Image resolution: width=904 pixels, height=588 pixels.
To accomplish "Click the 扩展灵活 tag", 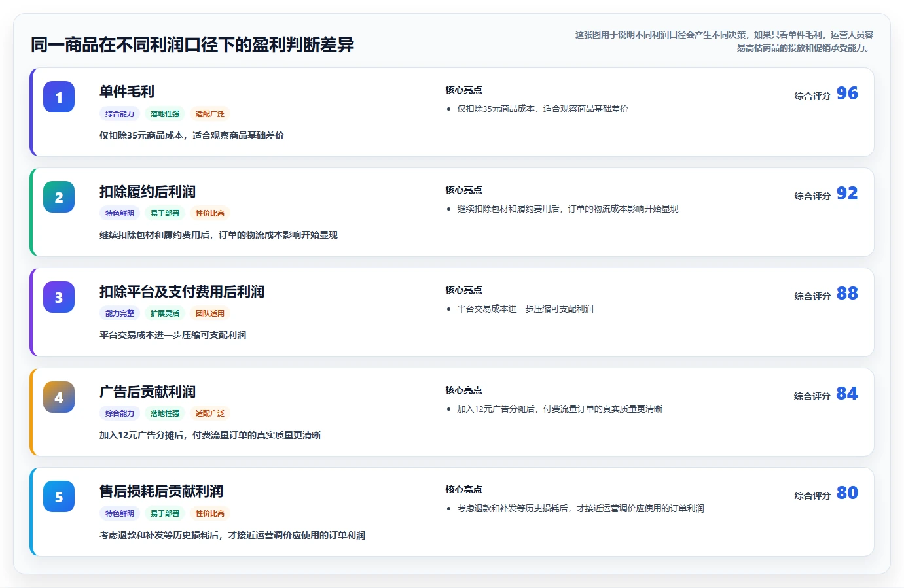I will [x=165, y=313].
